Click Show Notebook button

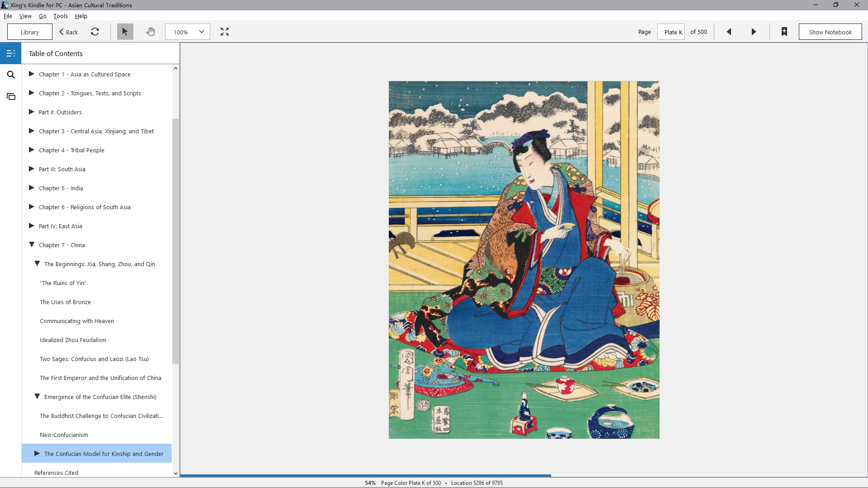click(x=830, y=32)
